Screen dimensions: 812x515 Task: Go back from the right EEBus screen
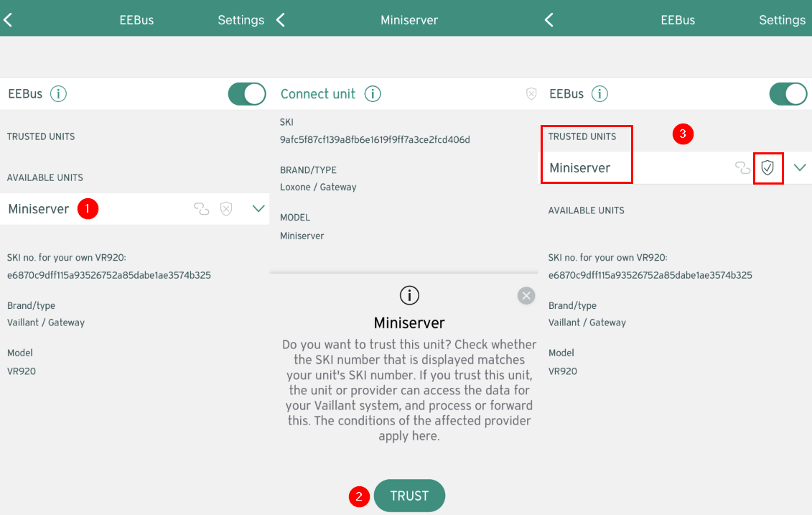pyautogui.click(x=549, y=20)
